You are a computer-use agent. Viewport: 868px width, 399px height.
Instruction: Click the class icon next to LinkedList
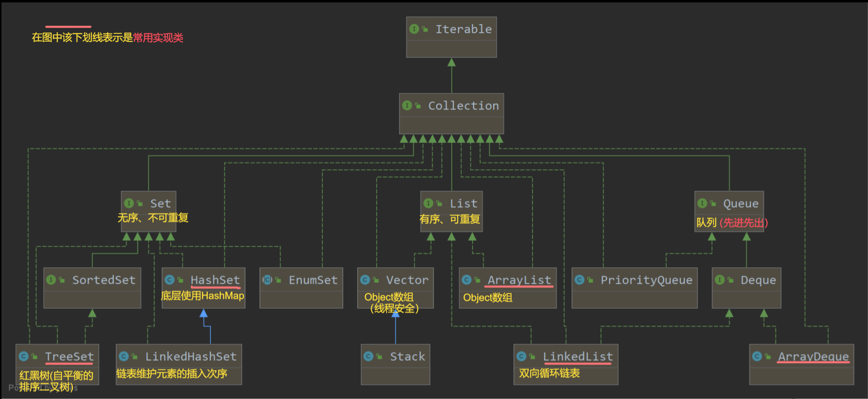[521, 356]
